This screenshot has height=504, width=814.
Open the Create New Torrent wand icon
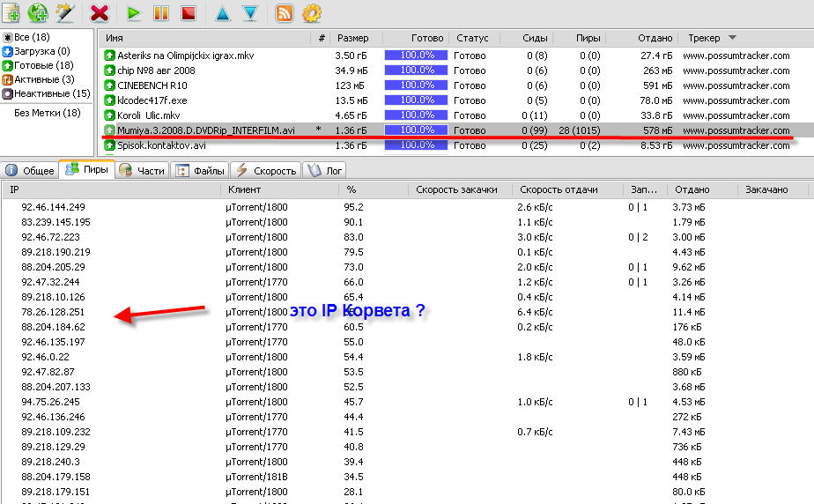pyautogui.click(x=64, y=12)
